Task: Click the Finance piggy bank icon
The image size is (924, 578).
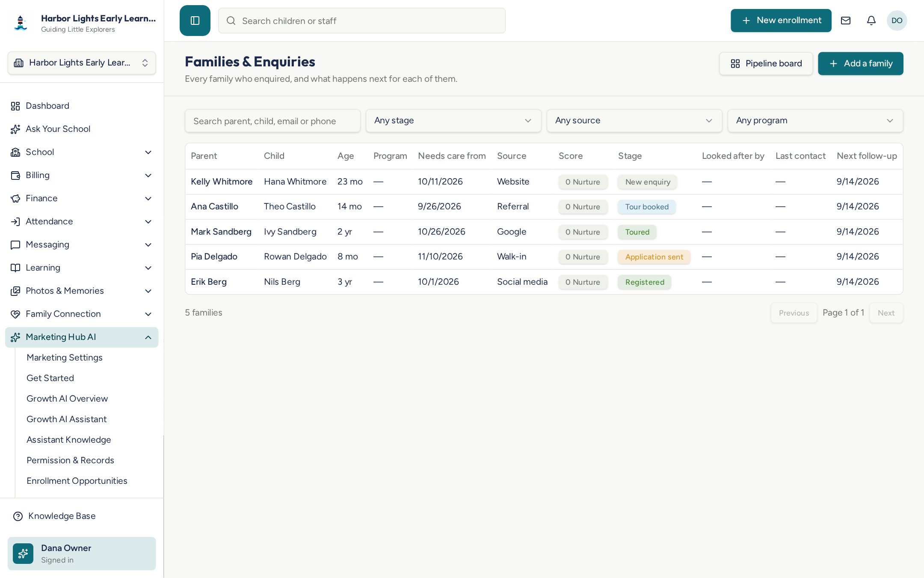Action: click(15, 198)
